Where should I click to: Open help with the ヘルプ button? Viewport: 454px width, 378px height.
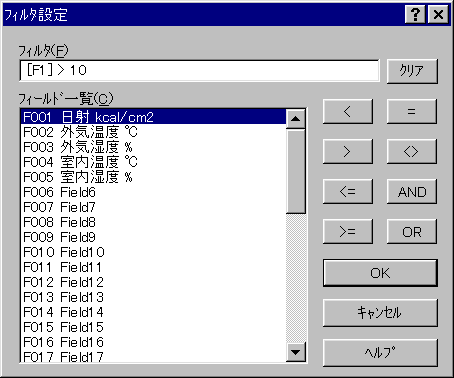(x=380, y=353)
